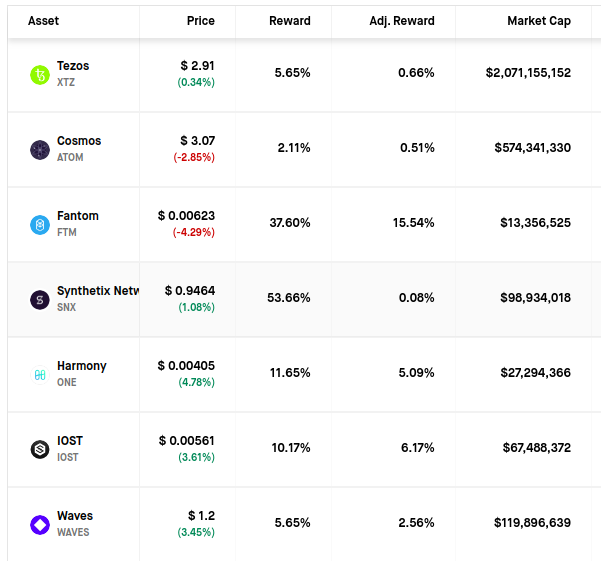
Task: Click the IOST coin icon
Action: [40, 450]
